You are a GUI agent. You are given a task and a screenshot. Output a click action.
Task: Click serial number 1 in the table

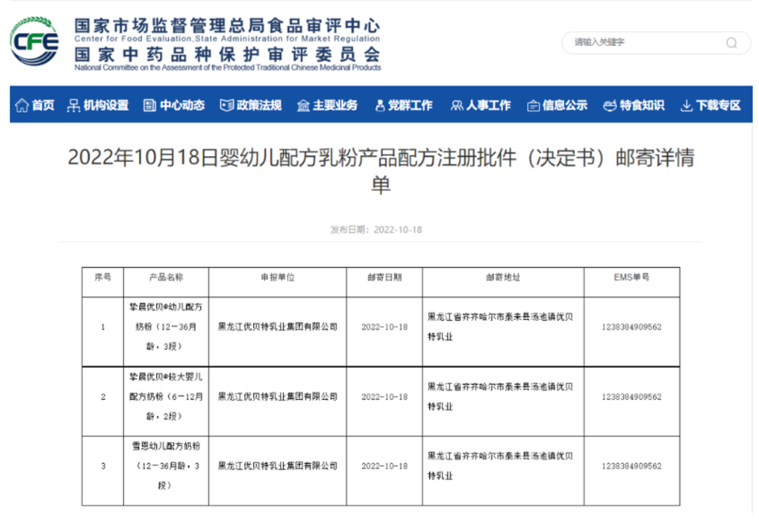tap(103, 327)
